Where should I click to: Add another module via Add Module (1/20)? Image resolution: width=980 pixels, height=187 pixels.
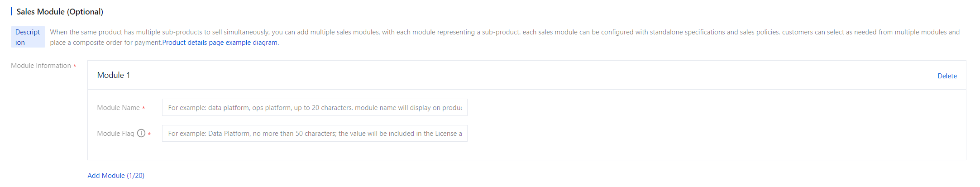click(x=116, y=176)
